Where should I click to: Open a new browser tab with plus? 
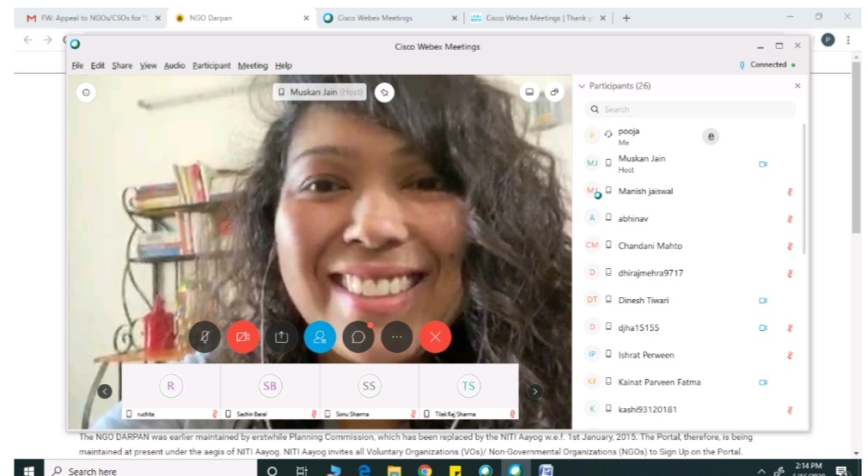coord(627,18)
